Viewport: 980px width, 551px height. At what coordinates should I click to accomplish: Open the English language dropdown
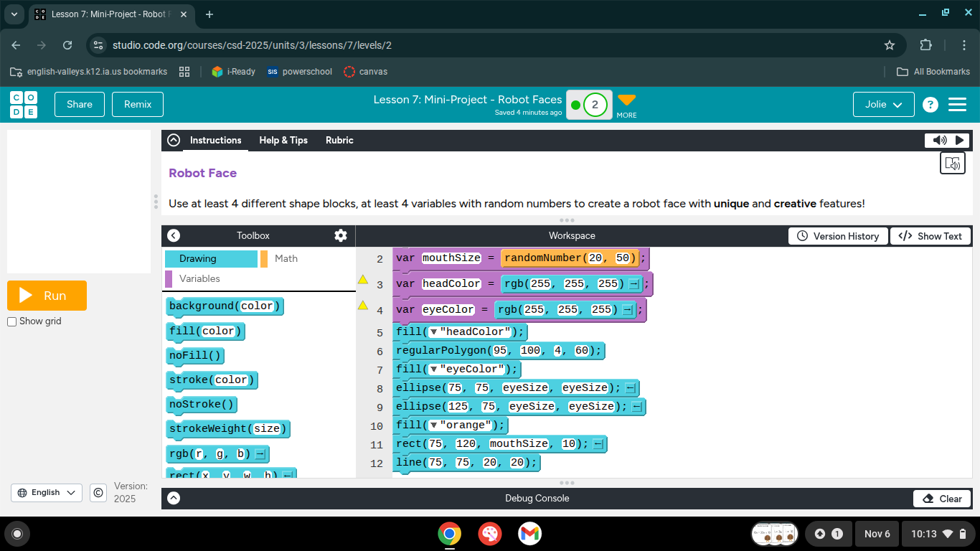[x=46, y=493]
